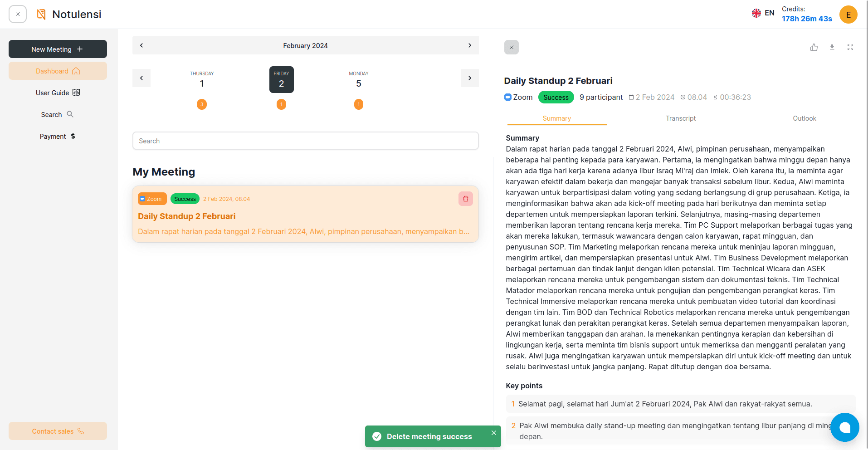
Task: Open the EN language selector
Action: pyautogui.click(x=763, y=13)
